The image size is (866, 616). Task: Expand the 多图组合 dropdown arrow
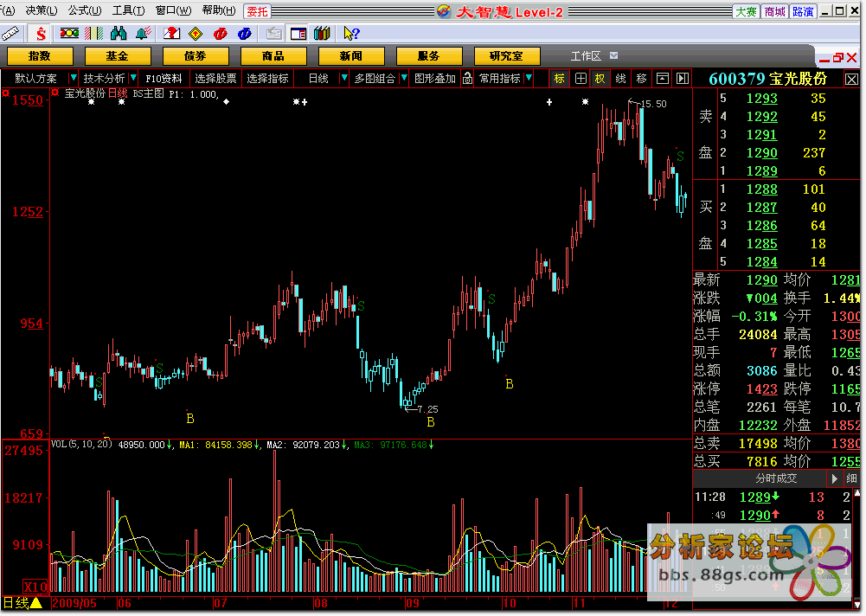404,79
